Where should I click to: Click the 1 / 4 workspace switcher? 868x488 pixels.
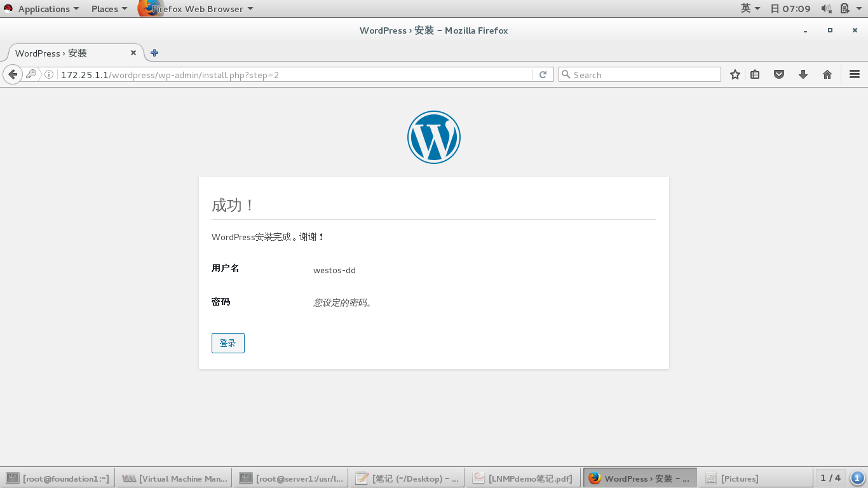pyautogui.click(x=831, y=478)
